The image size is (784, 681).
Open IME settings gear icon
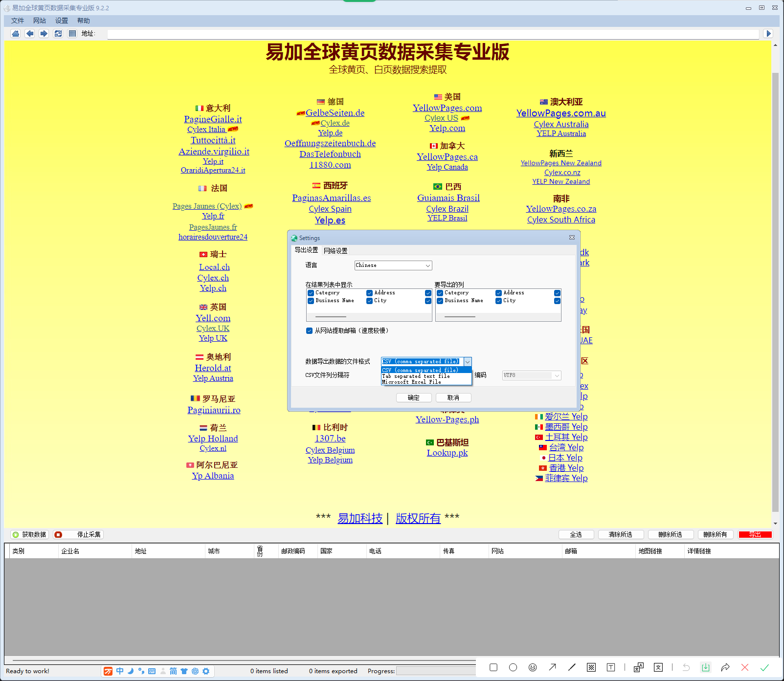[x=206, y=671]
